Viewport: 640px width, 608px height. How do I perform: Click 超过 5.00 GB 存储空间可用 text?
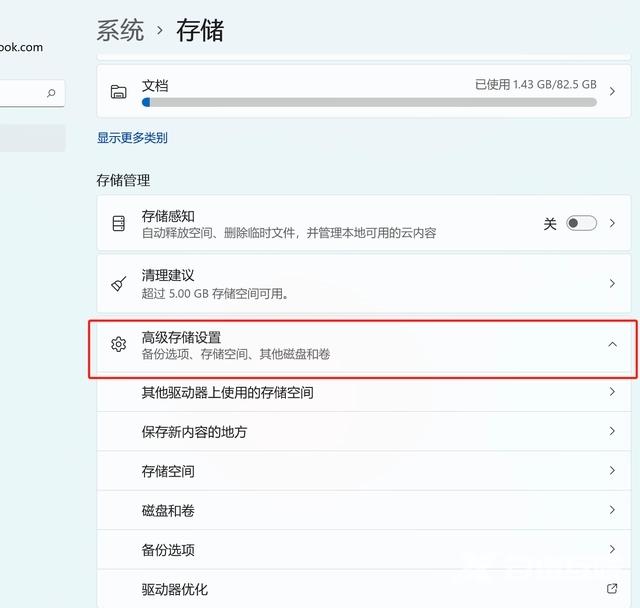click(x=215, y=294)
